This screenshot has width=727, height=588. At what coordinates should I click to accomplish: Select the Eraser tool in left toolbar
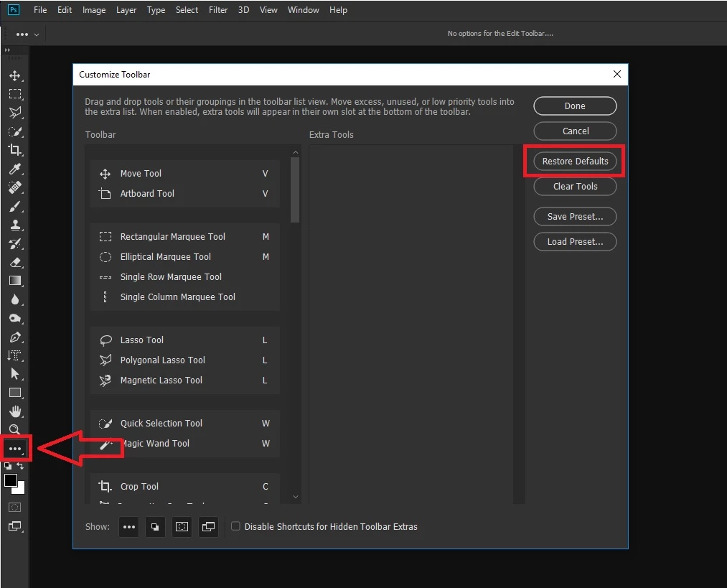pos(15,263)
